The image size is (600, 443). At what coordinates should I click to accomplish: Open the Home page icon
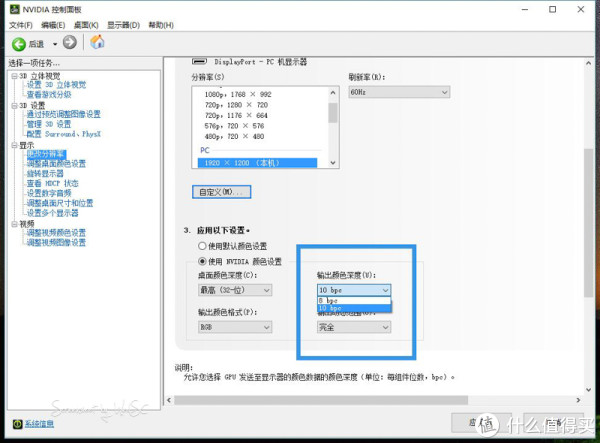click(x=97, y=42)
